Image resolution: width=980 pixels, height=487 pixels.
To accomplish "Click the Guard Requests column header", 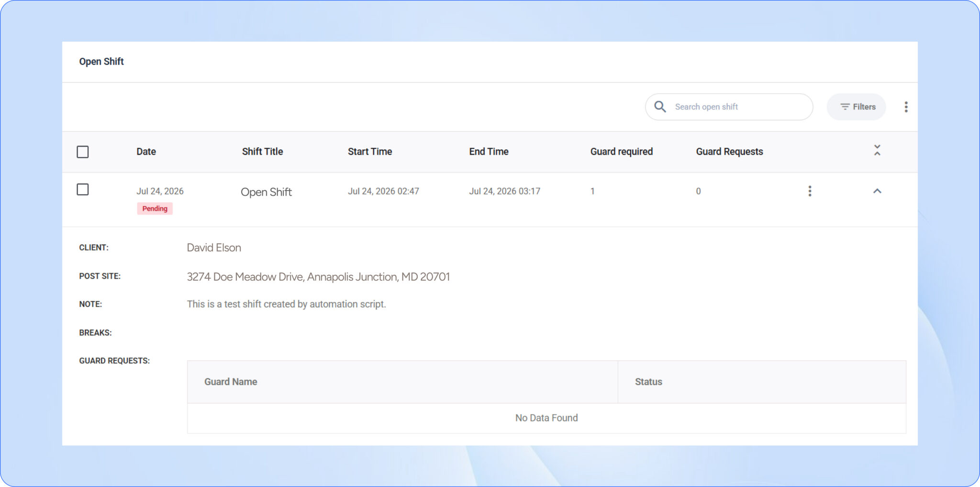I will (729, 152).
